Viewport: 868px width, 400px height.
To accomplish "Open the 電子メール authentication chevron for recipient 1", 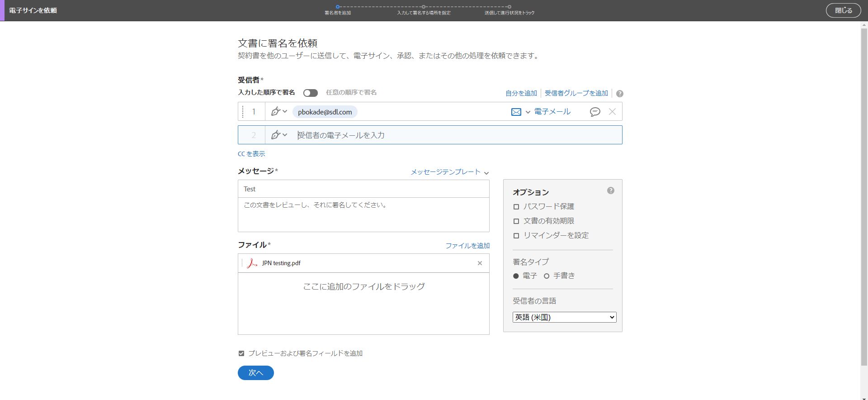I will click(x=528, y=112).
